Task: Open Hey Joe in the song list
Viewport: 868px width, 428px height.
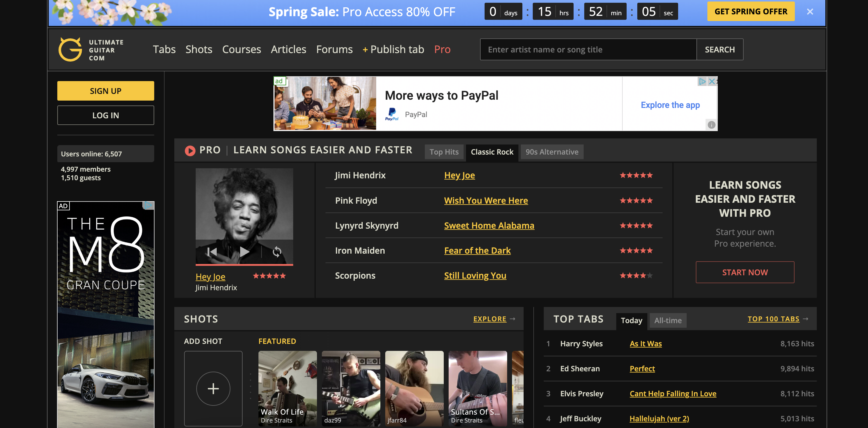Action: [x=459, y=175]
